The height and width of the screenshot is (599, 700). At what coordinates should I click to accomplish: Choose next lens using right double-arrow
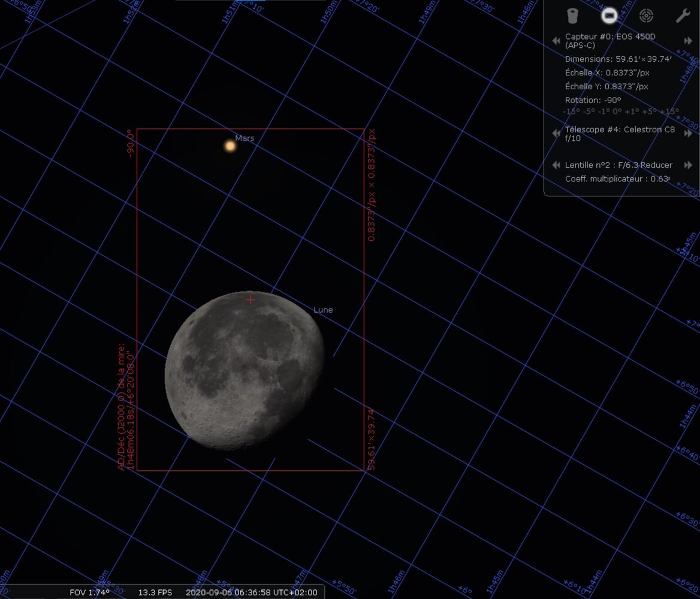[x=689, y=165]
